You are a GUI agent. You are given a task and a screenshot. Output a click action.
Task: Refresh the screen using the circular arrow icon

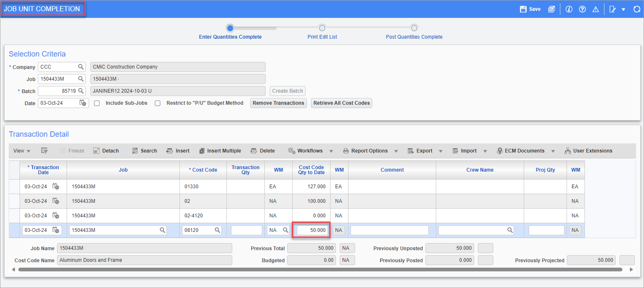pos(637,9)
